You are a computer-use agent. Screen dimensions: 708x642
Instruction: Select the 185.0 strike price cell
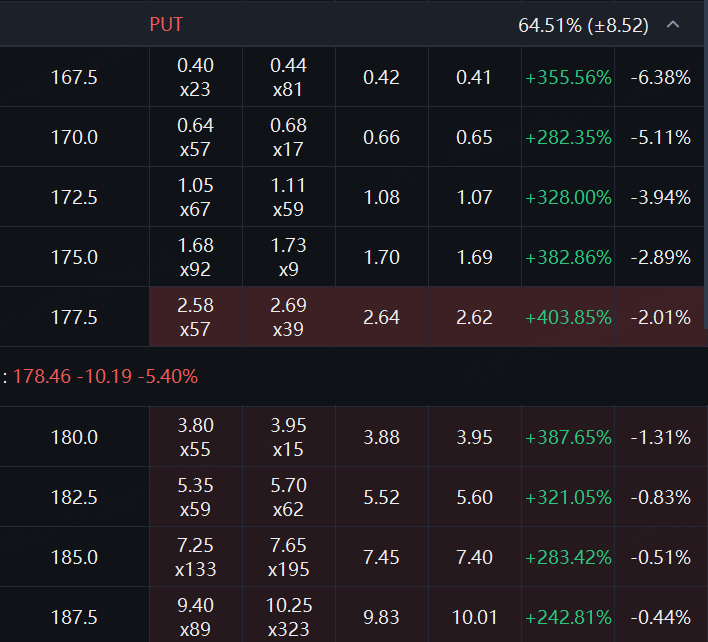(x=74, y=557)
